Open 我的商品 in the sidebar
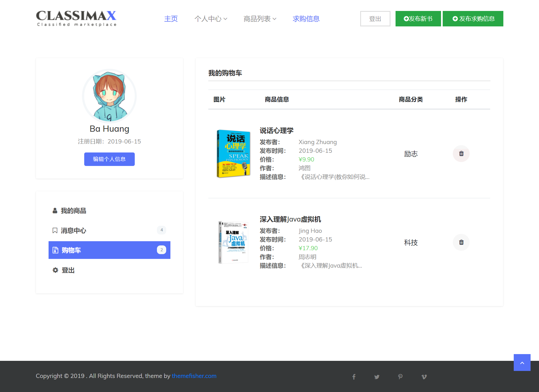Image resolution: width=539 pixels, height=392 pixels. 73,211
